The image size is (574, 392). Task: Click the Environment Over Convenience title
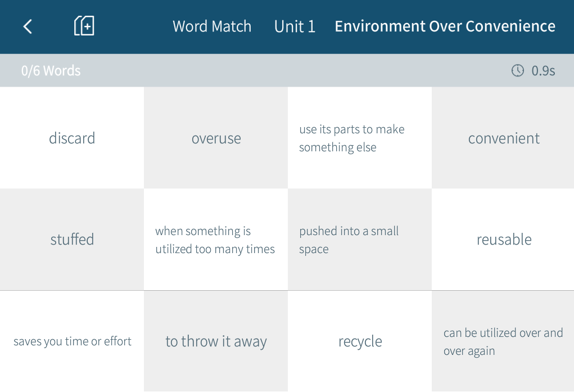click(445, 26)
